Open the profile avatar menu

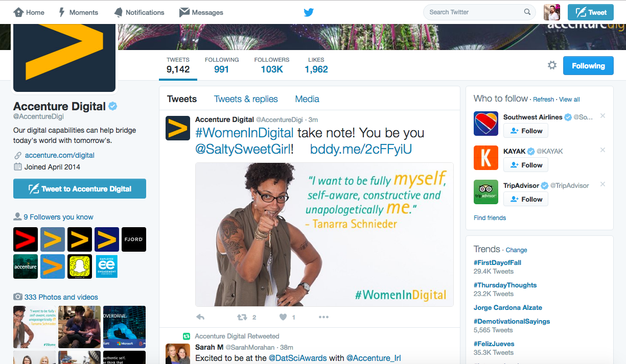pos(552,12)
